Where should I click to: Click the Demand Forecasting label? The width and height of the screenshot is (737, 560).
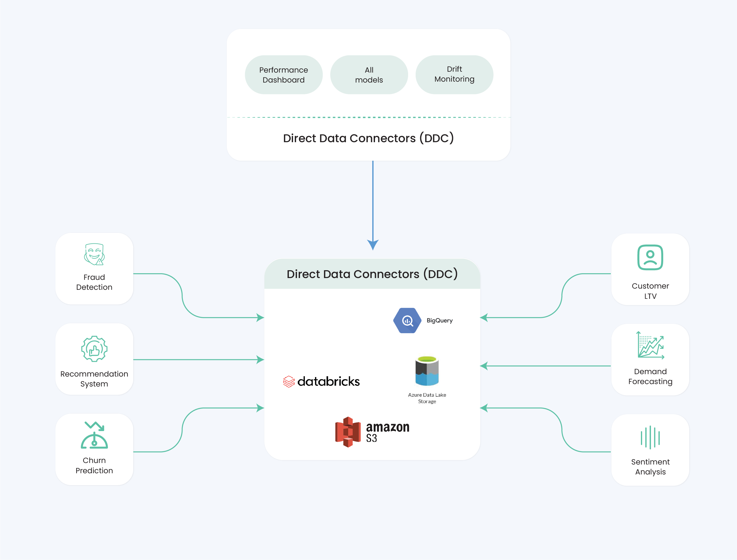click(x=650, y=376)
